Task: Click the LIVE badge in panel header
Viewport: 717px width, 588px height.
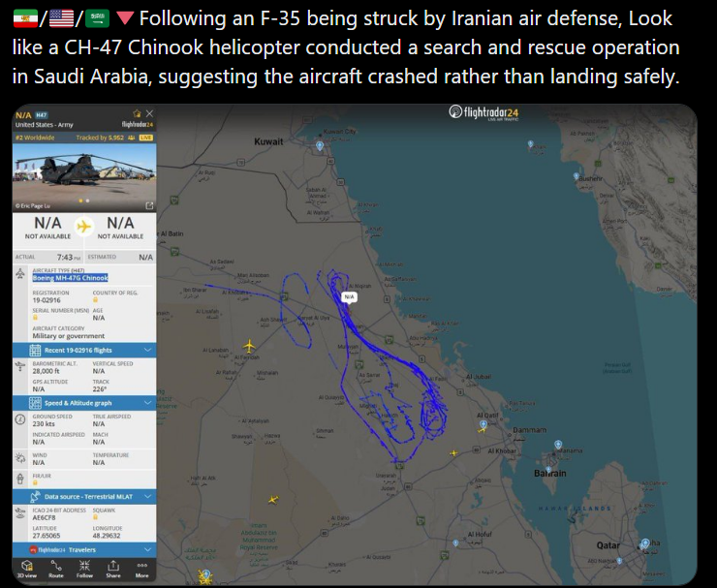Action: 146,138
